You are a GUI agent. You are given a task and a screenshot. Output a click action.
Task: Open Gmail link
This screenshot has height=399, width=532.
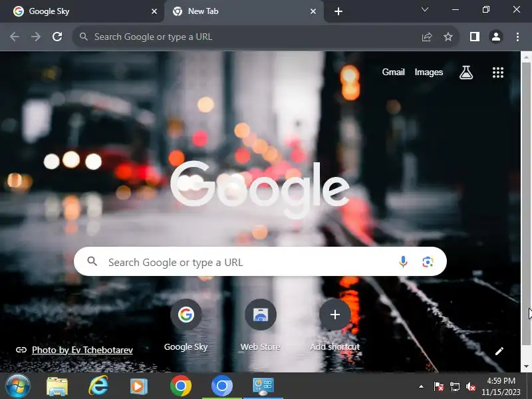(393, 72)
